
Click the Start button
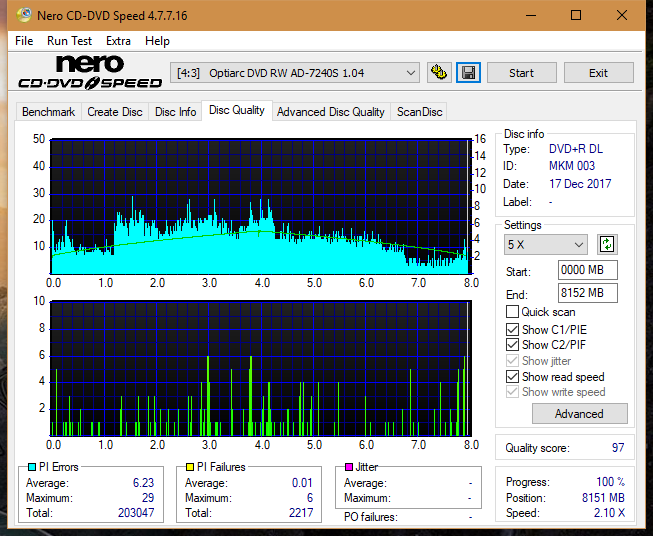pos(521,73)
